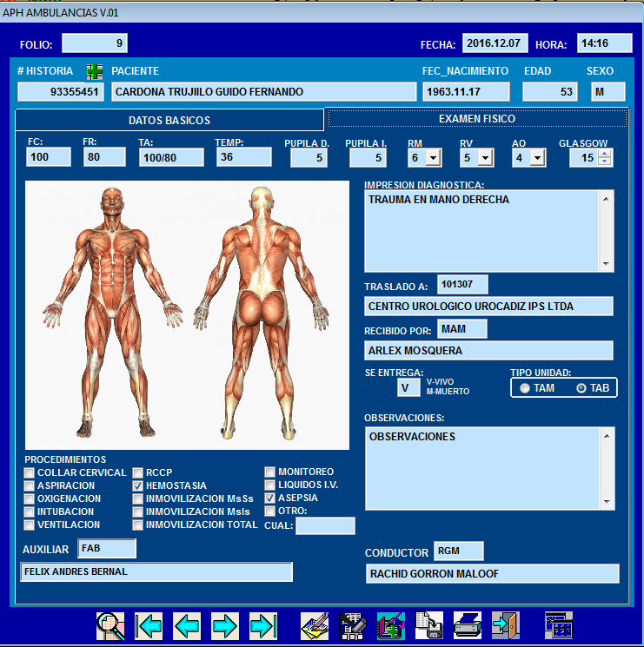Viewport: 644px width, 647px height.
Task: Switch to the DATOS BASICOS tab
Action: pyautogui.click(x=169, y=121)
